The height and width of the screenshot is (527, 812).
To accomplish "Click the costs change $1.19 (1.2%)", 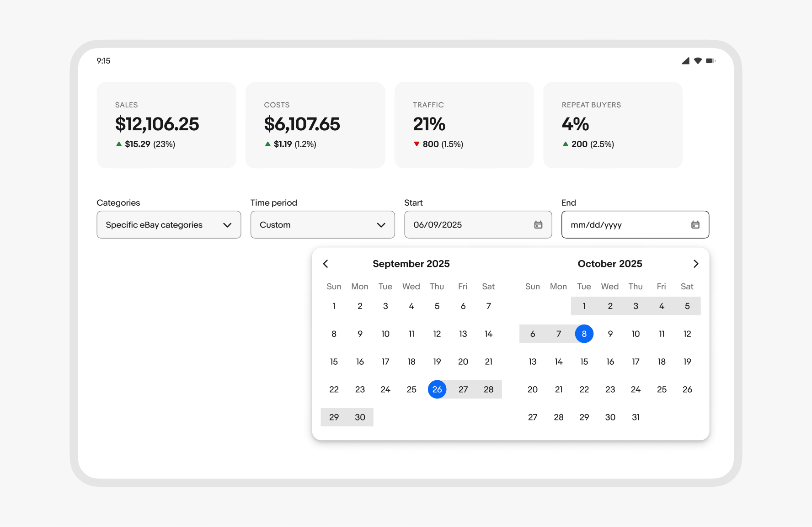I will click(x=290, y=144).
